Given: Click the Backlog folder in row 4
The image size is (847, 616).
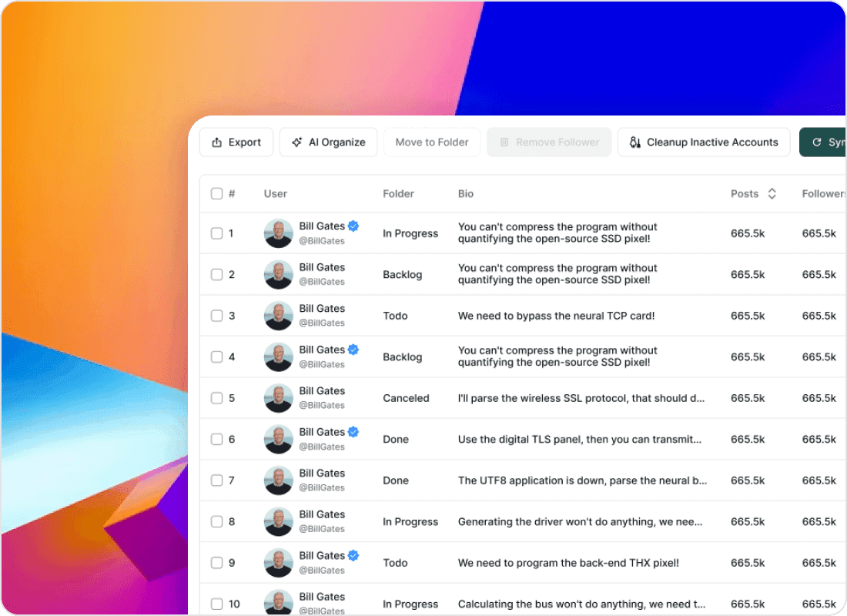Looking at the screenshot, I should (x=403, y=357).
